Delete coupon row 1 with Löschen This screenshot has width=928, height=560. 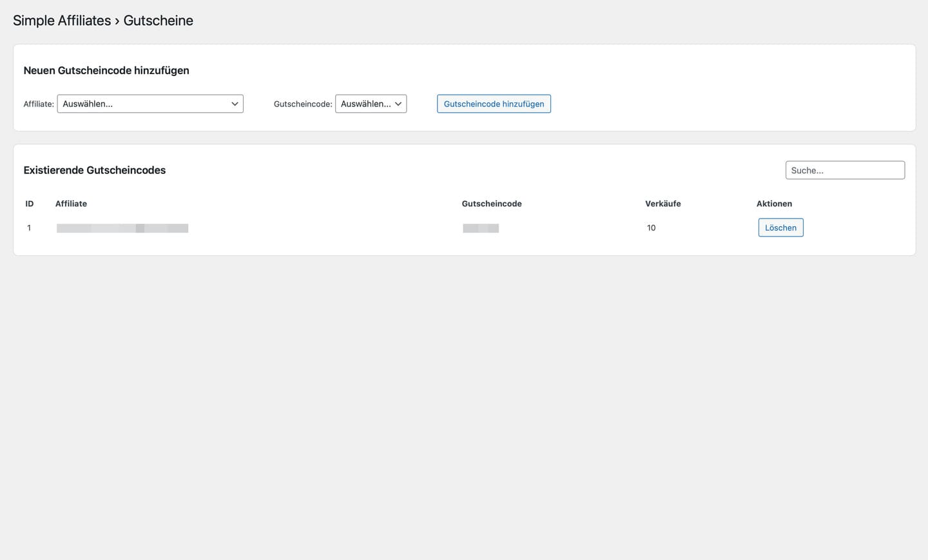780,227
